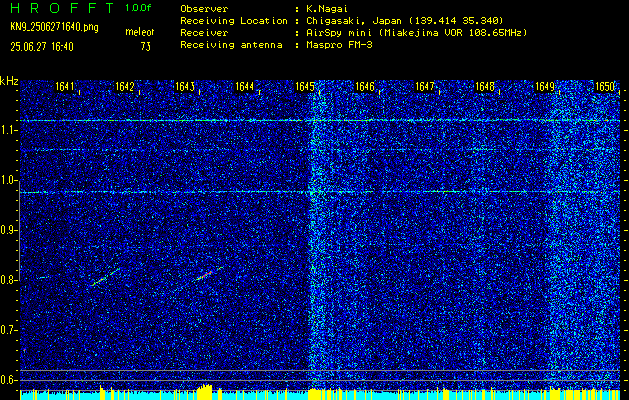This screenshot has height=400, width=629.
Task: Click the version number 1.00f
Action: [x=138, y=8]
